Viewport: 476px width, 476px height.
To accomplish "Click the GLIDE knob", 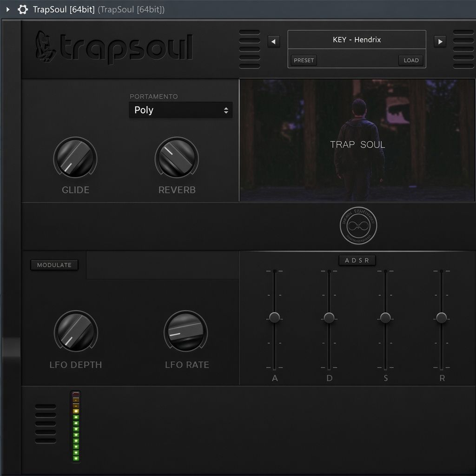I will [x=75, y=157].
